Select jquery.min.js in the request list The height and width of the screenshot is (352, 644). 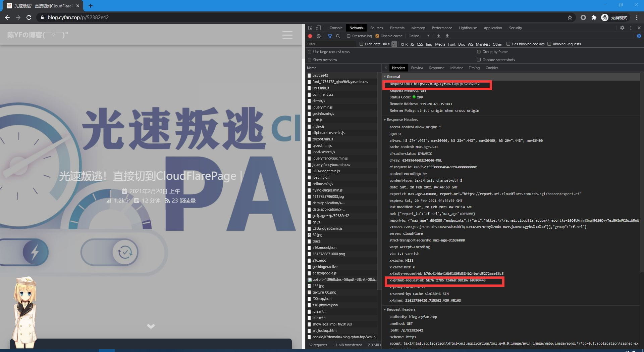pyautogui.click(x=322, y=107)
